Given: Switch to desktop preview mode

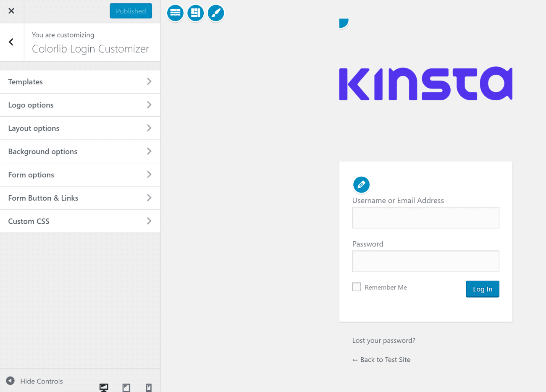Looking at the screenshot, I should (104, 387).
